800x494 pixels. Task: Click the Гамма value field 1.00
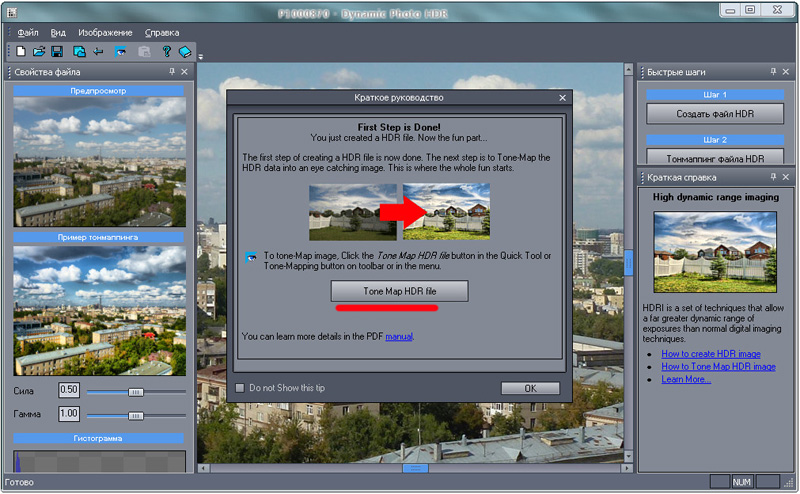(x=68, y=413)
